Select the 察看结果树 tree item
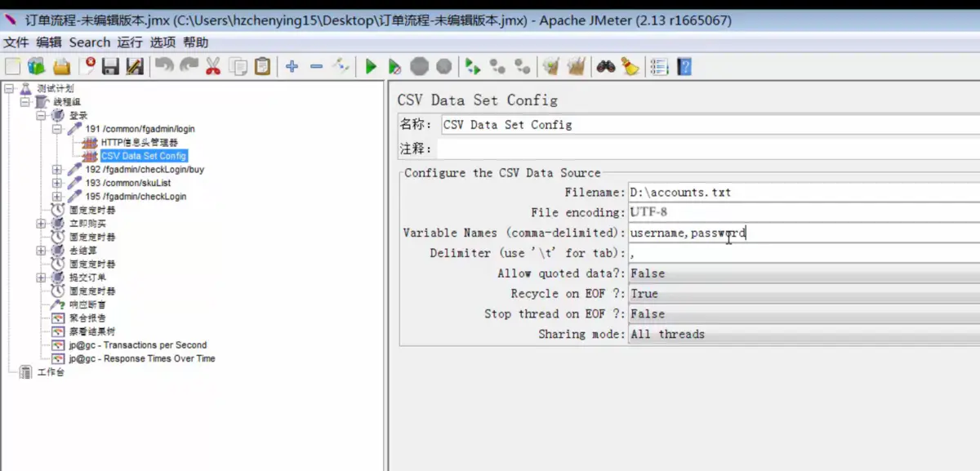Viewport: 980px width, 471px height. coord(92,331)
